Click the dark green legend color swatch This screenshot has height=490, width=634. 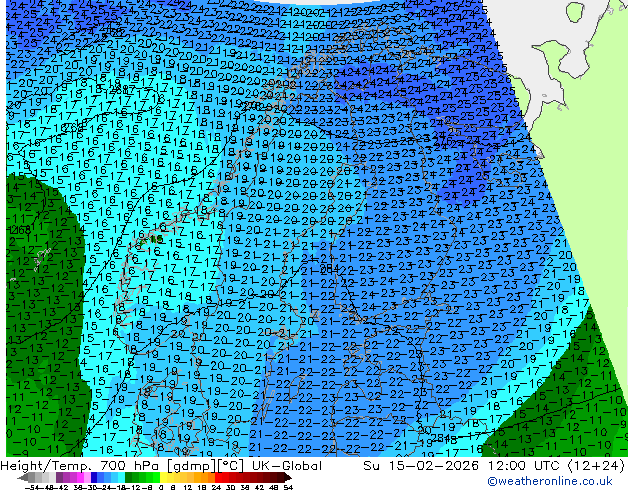pyautogui.click(x=129, y=478)
